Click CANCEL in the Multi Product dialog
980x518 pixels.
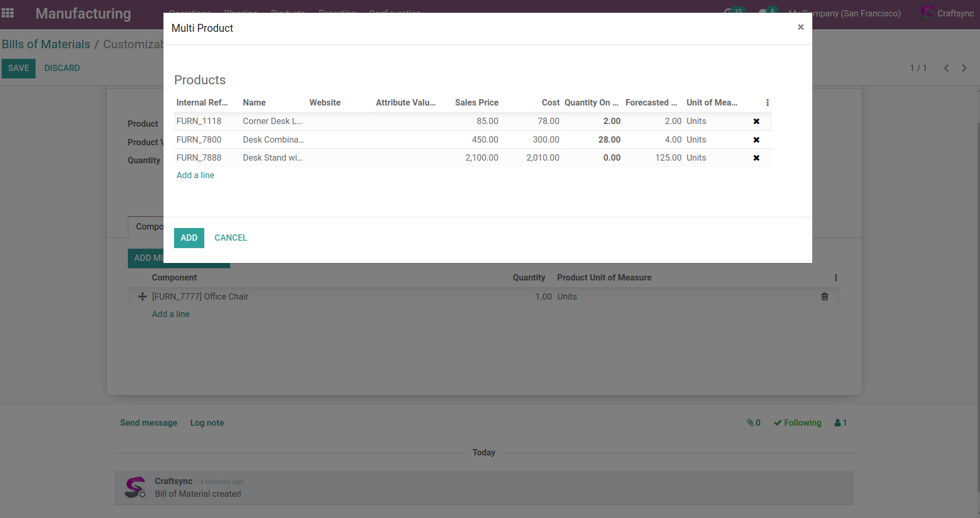click(230, 238)
